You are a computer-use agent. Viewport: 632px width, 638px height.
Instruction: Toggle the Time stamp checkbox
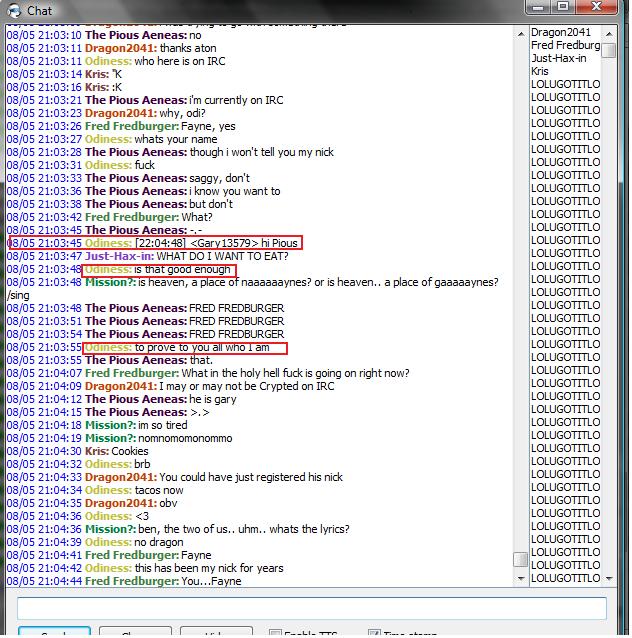pyautogui.click(x=374, y=634)
